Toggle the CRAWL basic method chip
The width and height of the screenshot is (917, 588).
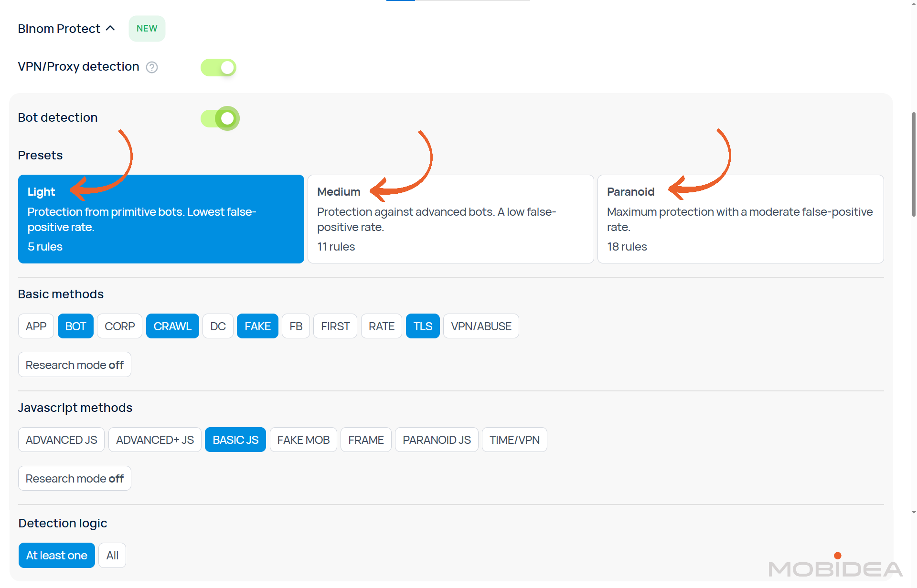(172, 326)
